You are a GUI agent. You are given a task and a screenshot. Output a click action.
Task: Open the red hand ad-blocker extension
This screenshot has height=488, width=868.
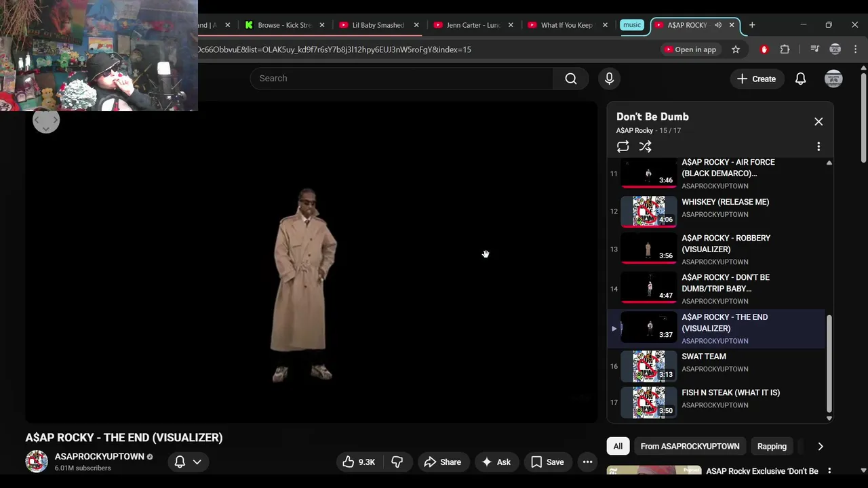[764, 49]
